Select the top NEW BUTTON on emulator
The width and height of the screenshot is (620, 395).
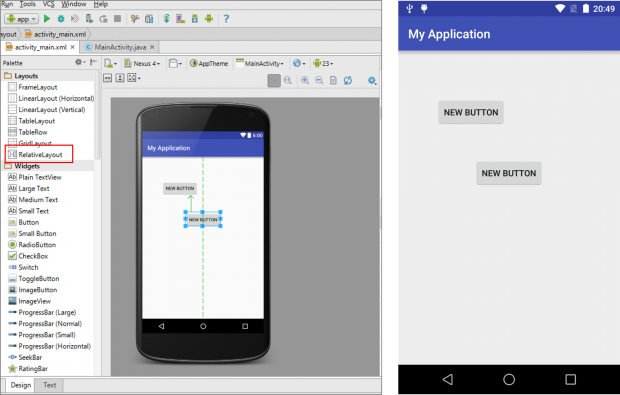point(471,112)
